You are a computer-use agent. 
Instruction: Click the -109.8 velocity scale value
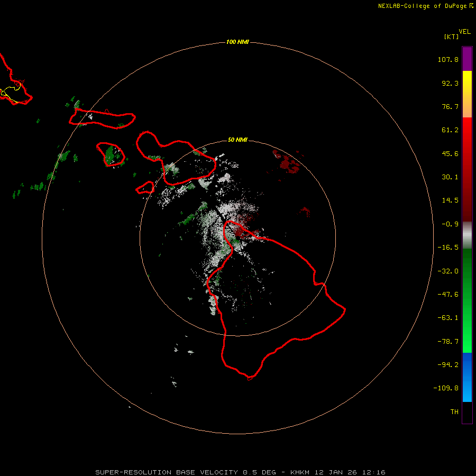coord(446,388)
